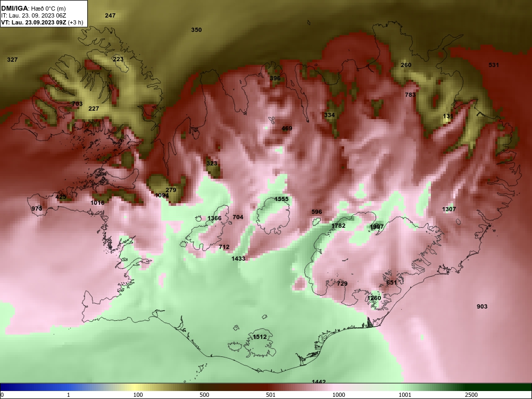
Task: Select the 704 map value
Action: coord(238,217)
